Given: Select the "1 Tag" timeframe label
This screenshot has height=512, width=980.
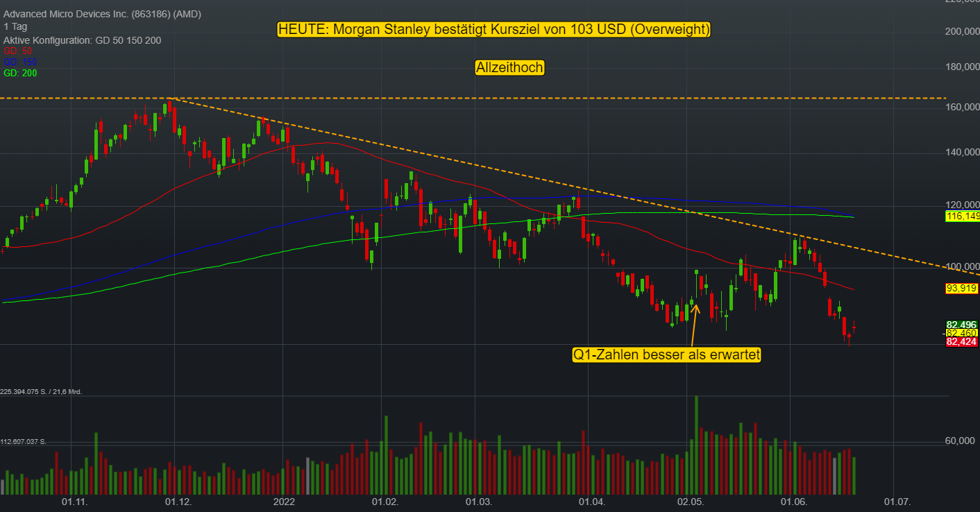Looking at the screenshot, I should [15, 28].
